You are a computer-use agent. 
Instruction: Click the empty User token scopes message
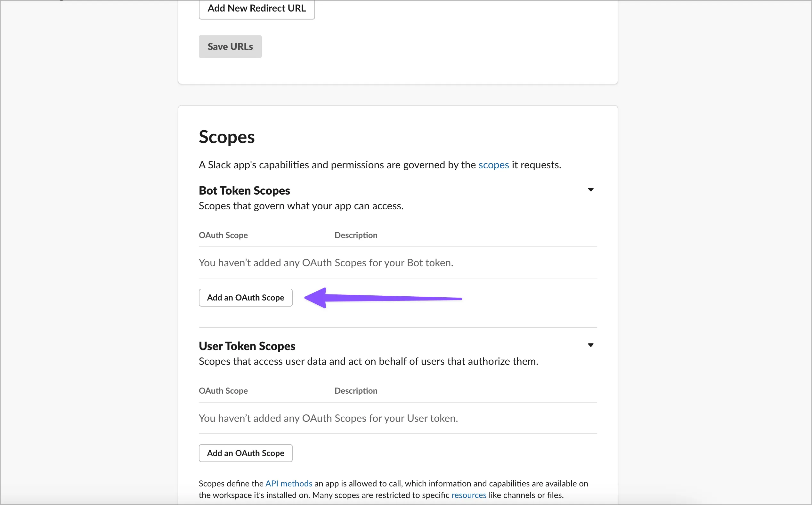pos(328,419)
